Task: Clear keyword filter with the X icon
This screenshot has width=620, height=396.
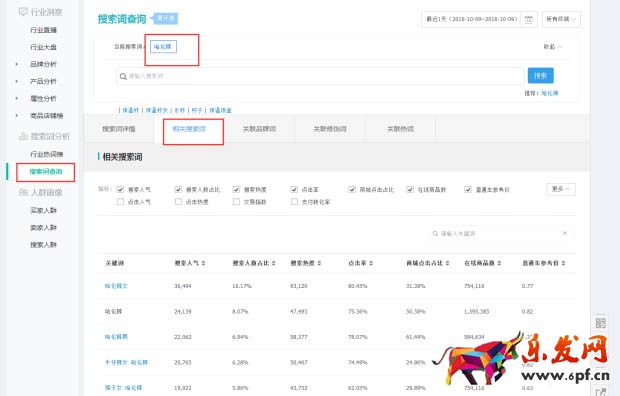Action: 565,233
